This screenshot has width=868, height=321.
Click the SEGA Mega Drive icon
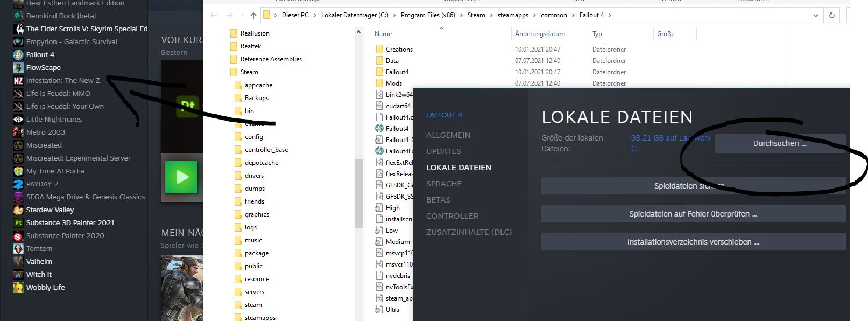[x=18, y=197]
